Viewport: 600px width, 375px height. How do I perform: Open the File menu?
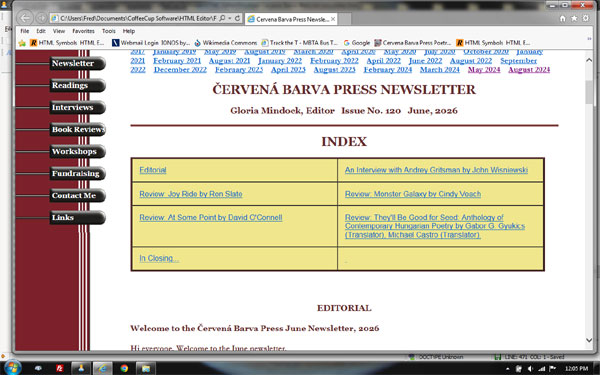click(x=24, y=31)
